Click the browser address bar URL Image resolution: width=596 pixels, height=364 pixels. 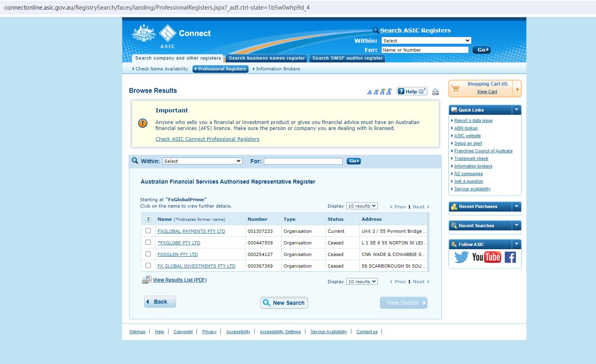click(x=157, y=8)
